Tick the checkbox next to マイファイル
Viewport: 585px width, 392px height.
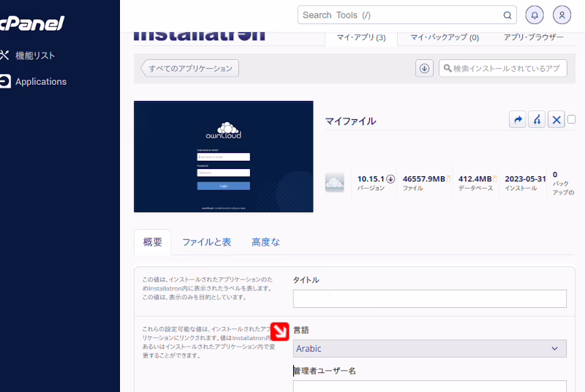pos(572,119)
